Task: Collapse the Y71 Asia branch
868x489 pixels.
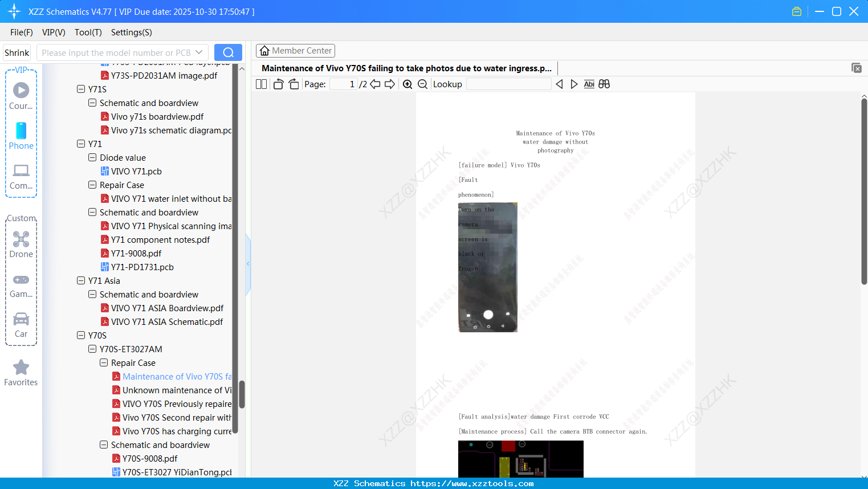Action: (x=81, y=280)
